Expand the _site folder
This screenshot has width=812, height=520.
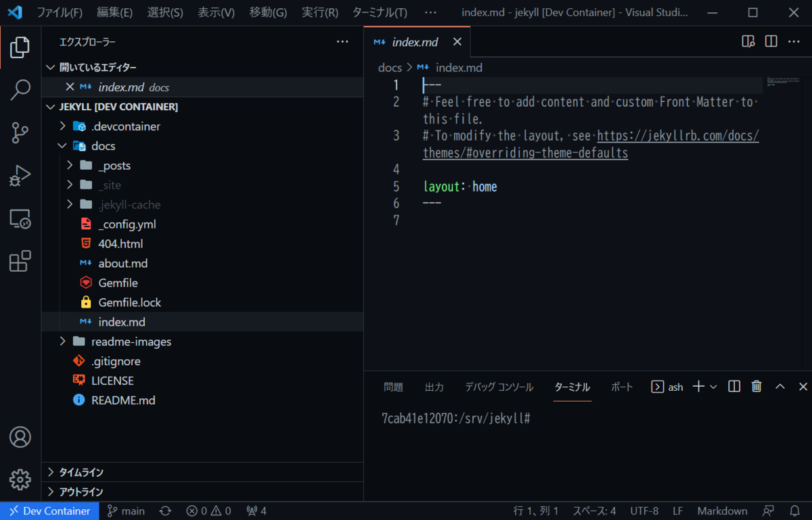202,185
